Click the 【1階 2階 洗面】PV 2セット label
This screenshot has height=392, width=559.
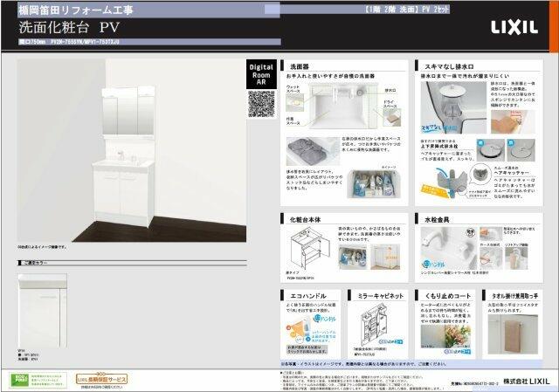click(x=406, y=10)
